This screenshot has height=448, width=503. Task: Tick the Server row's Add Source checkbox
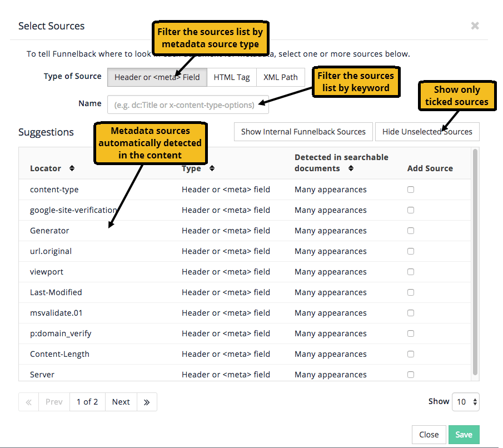411,374
